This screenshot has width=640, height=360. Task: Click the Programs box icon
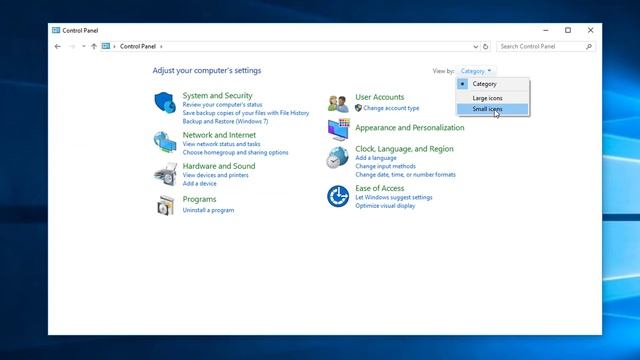(166, 205)
